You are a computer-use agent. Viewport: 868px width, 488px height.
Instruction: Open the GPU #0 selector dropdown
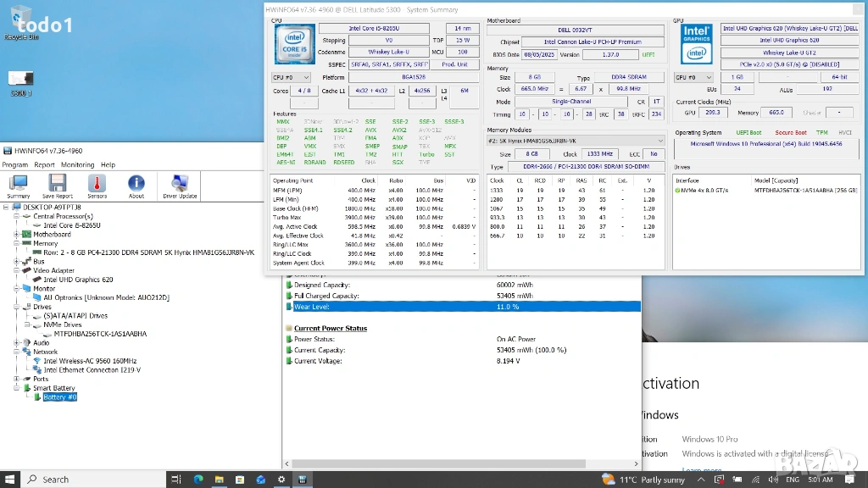(x=693, y=77)
